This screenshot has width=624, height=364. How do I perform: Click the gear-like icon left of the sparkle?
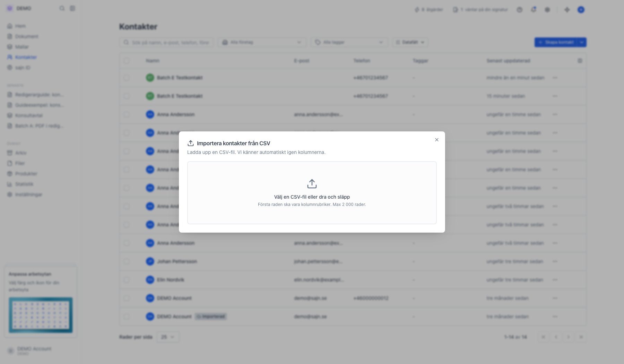tap(547, 10)
